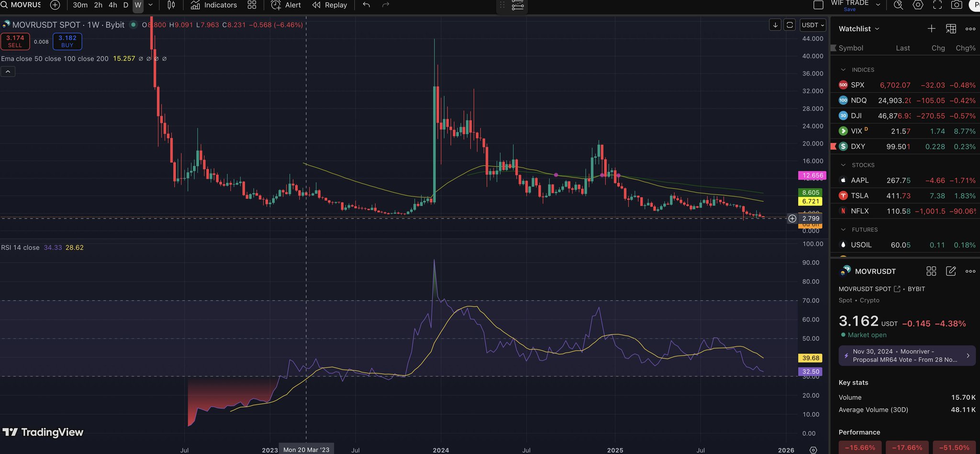Screen dimensions: 980x454
Task: Open the indicator templates grid icon
Action: click(252, 5)
